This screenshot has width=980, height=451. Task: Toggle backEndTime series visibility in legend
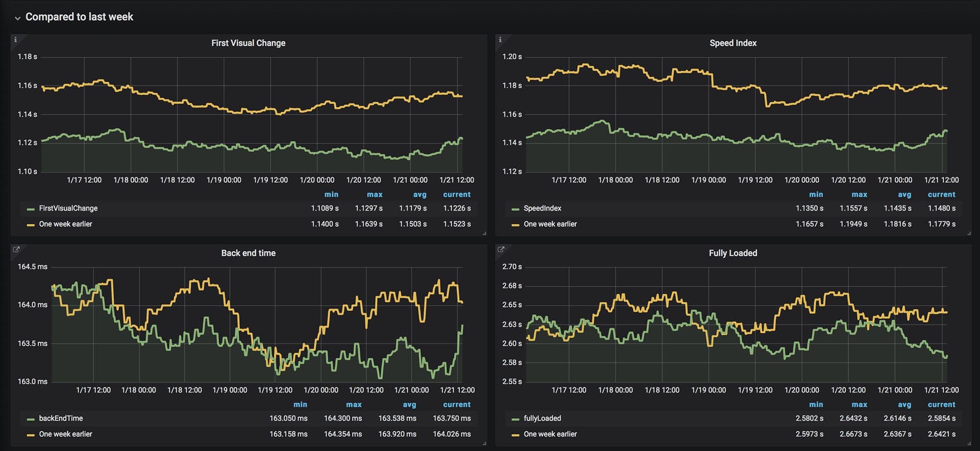[x=61, y=418]
